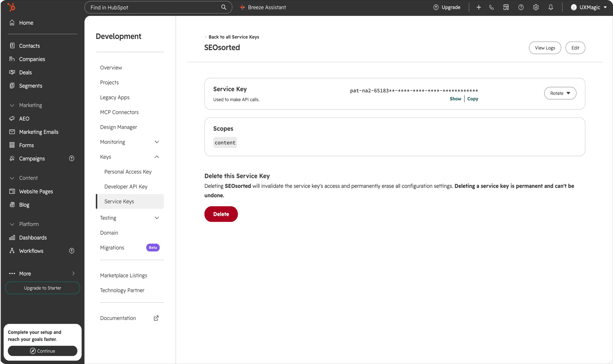This screenshot has height=364, width=613.
Task: Collapse the Platform section
Action: (x=12, y=224)
